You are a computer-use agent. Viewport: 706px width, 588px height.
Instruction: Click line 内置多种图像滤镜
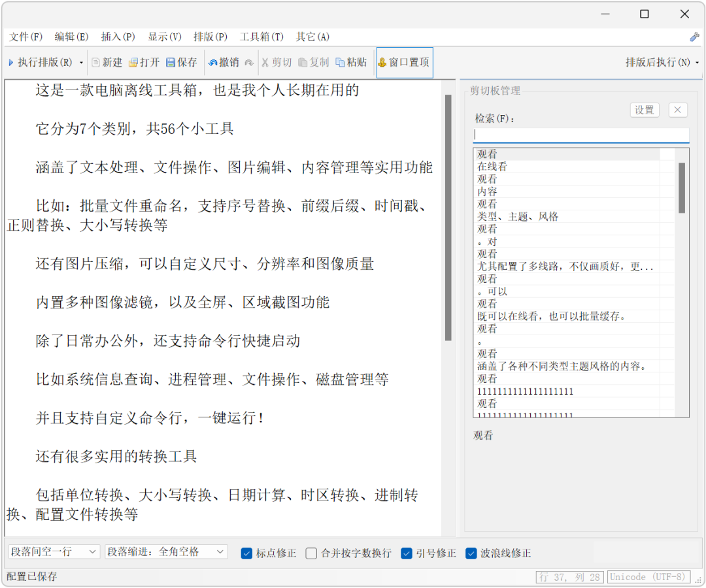(183, 302)
